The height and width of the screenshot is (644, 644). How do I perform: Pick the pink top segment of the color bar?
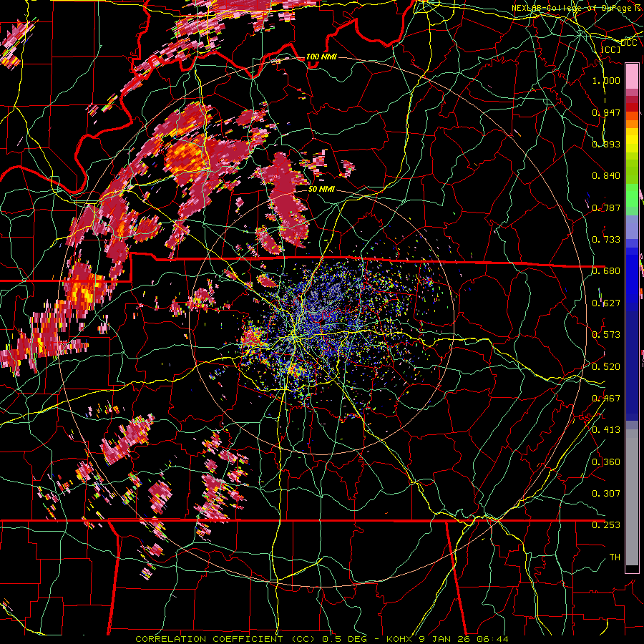point(632,76)
